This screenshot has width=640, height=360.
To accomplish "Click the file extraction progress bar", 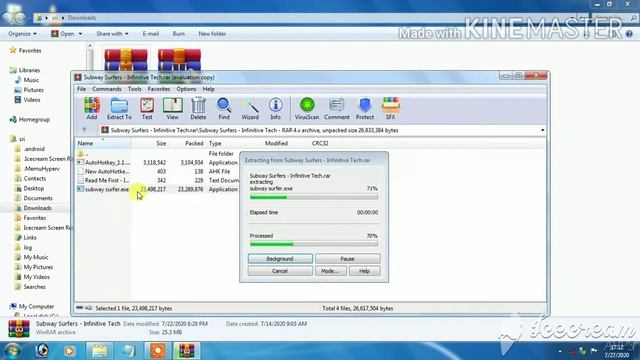I will 314,197.
